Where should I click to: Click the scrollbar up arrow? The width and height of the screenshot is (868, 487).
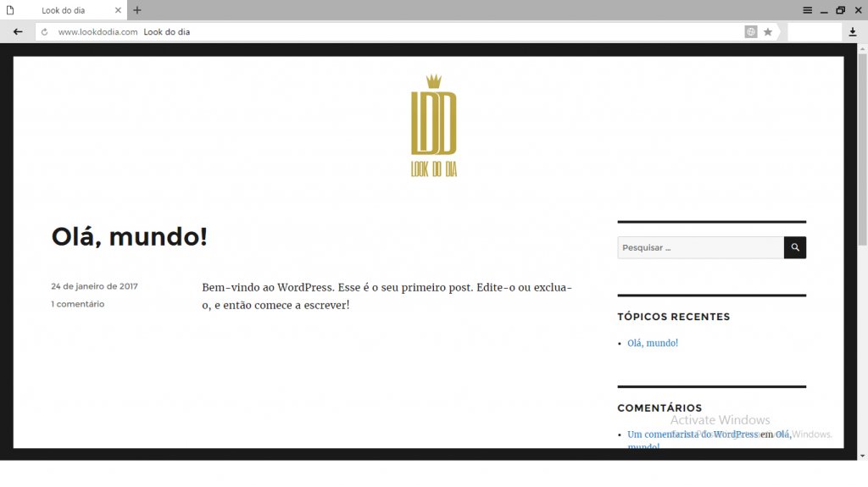pos(862,49)
